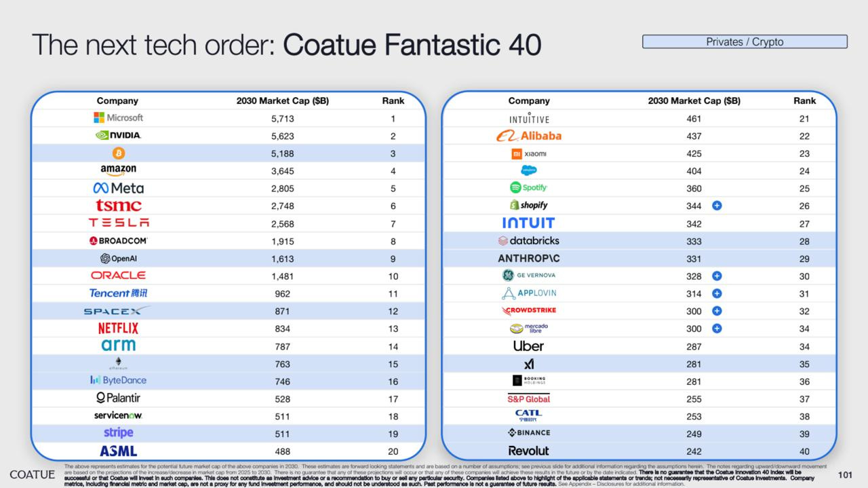Click the Alibaba logo

click(528, 136)
